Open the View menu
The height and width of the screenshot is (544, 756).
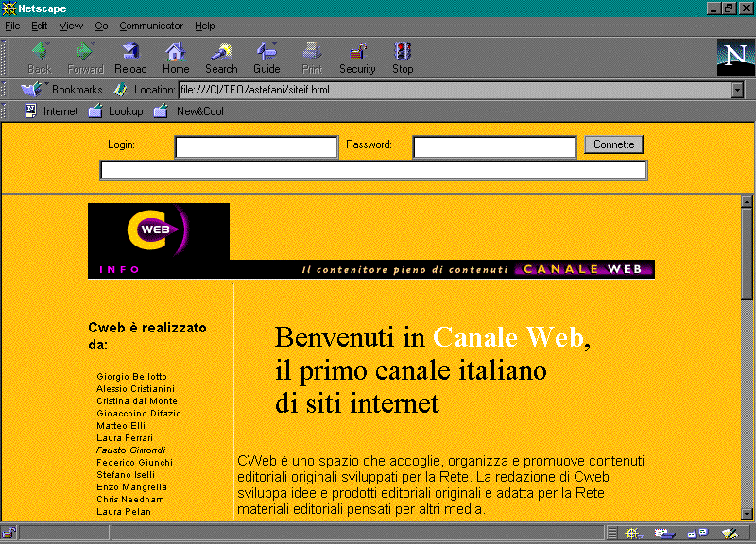(x=71, y=26)
